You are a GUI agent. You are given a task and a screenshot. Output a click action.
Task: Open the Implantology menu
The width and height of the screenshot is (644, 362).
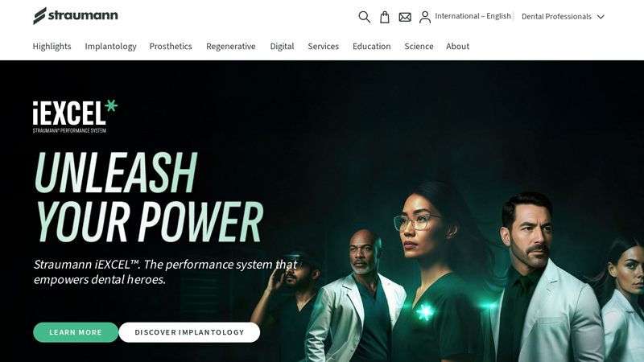(x=110, y=47)
